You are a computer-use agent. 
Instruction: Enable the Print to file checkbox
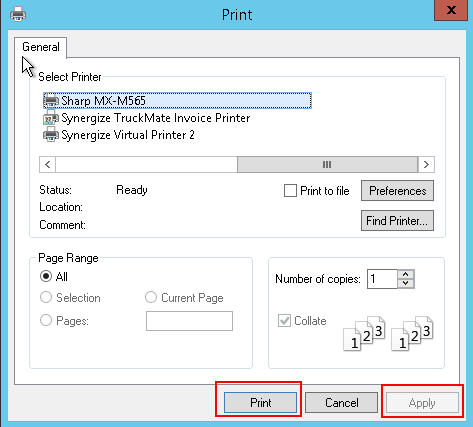tap(290, 191)
